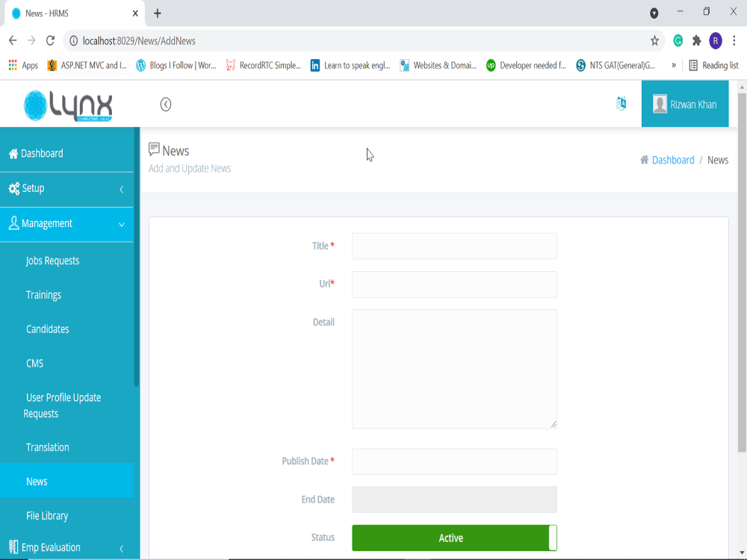The width and height of the screenshot is (747, 560).
Task: Open Trainings in the sidebar
Action: coord(43,295)
